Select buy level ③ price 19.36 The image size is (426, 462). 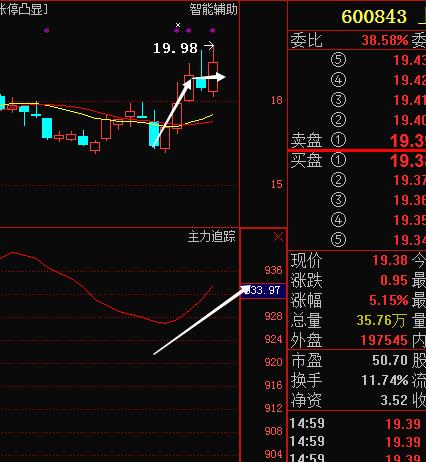tap(409, 200)
